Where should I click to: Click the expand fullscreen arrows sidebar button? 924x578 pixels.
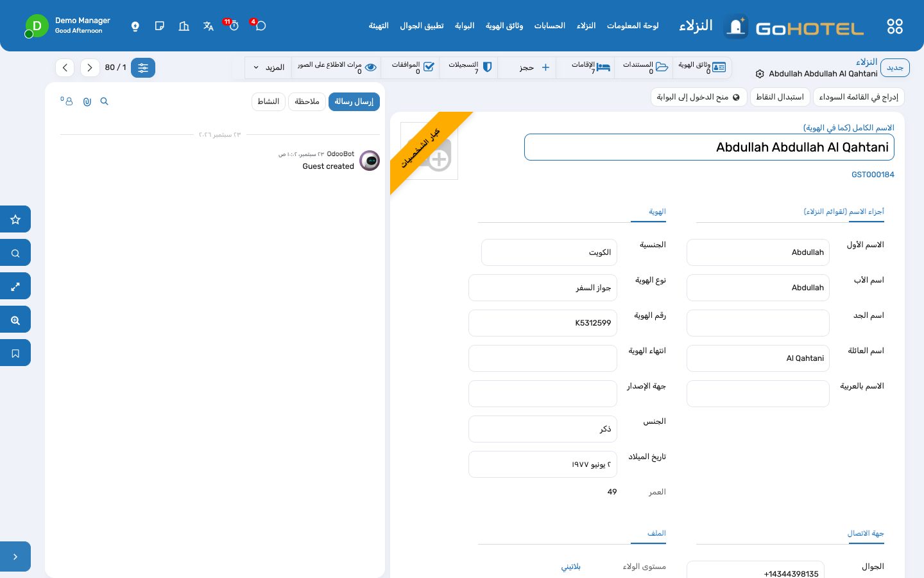click(15, 286)
